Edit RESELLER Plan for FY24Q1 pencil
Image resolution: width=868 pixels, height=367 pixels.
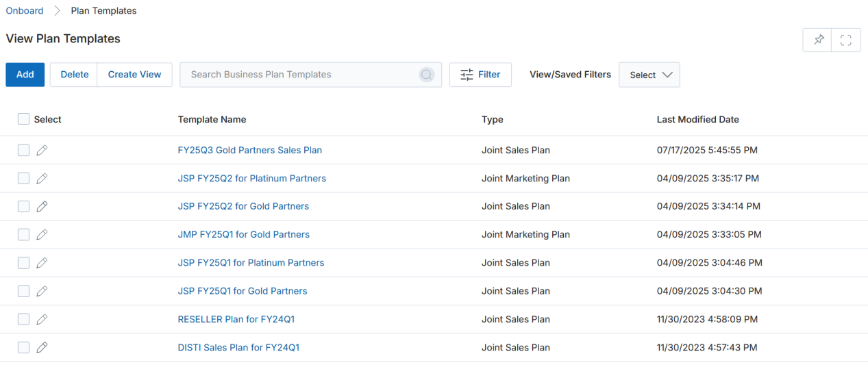(x=42, y=319)
